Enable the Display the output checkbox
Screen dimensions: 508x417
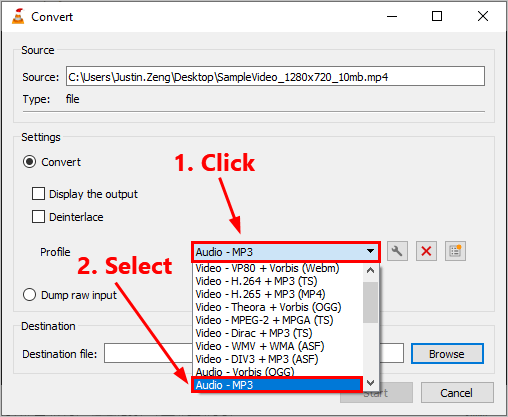(x=38, y=194)
